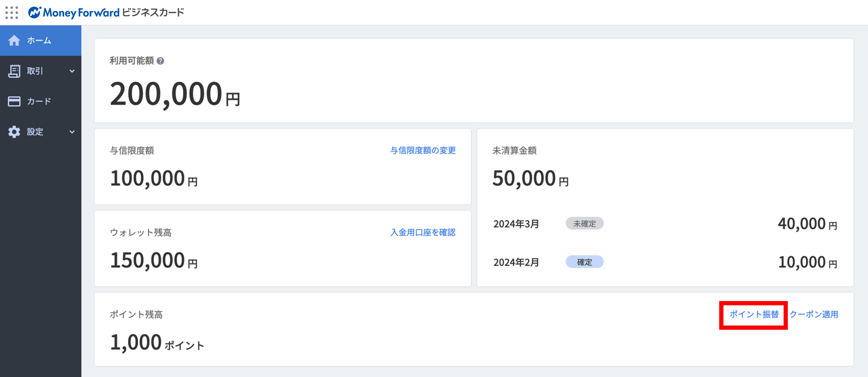Screen dimensions: 868x377
Task: Open the 与信限度額の変更 link
Action: pyautogui.click(x=423, y=151)
